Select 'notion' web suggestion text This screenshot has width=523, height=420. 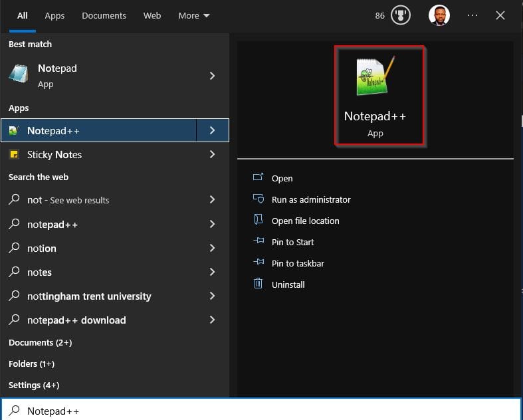pos(42,249)
